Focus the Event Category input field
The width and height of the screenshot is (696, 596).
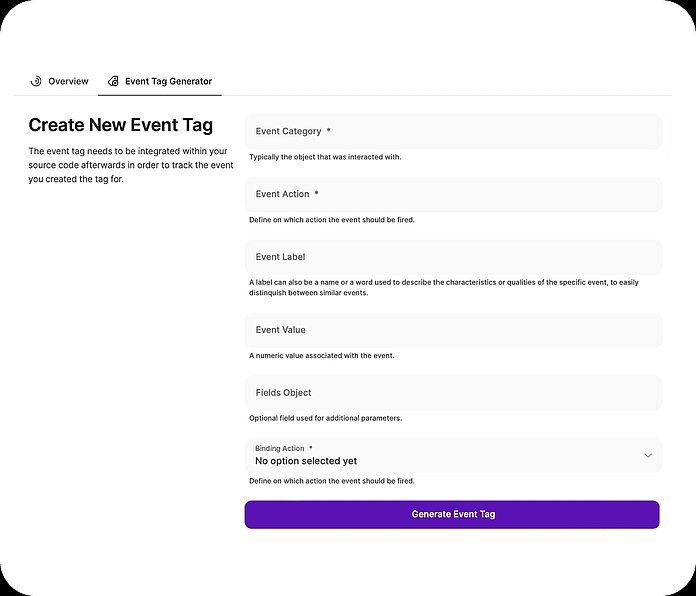(x=453, y=131)
